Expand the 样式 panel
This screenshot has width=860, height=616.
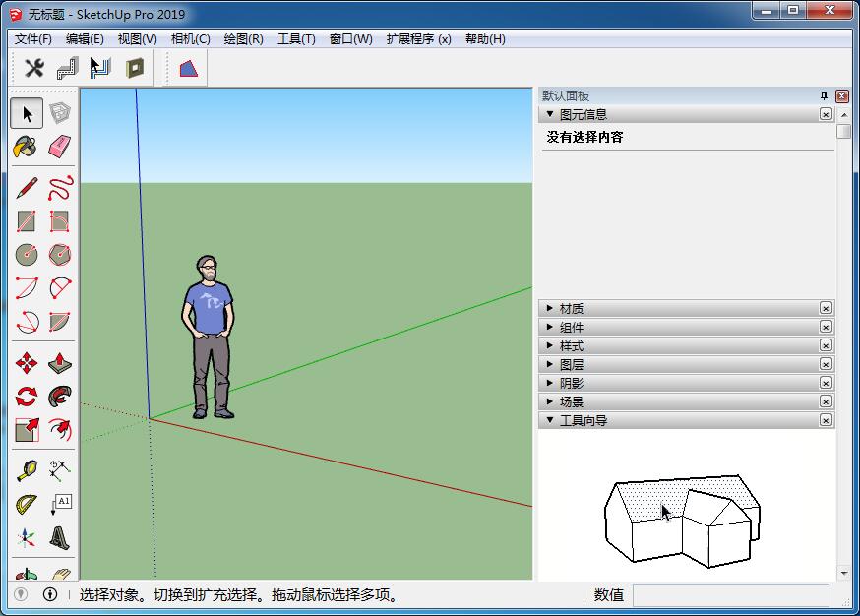pyautogui.click(x=550, y=345)
